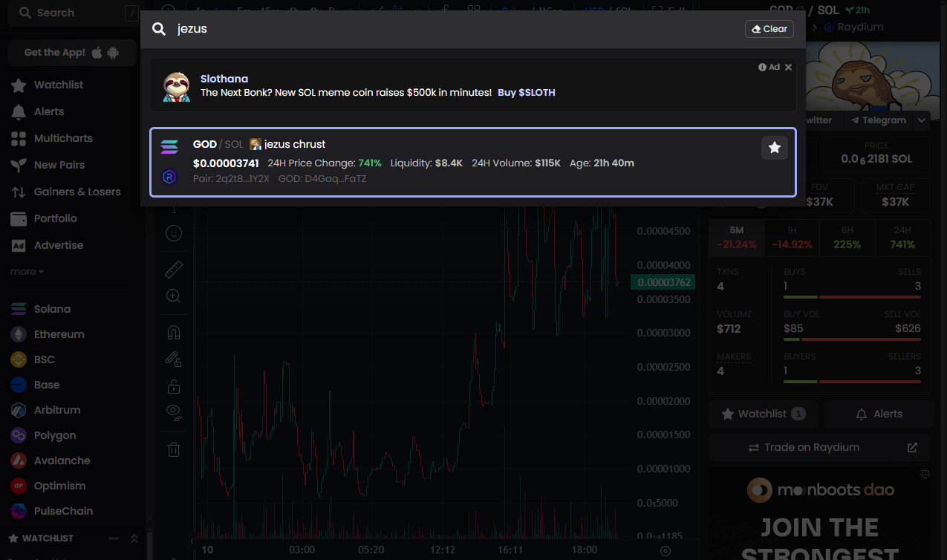Click the 0.00003762 current price label
The width and height of the screenshot is (947, 560).
[664, 282]
